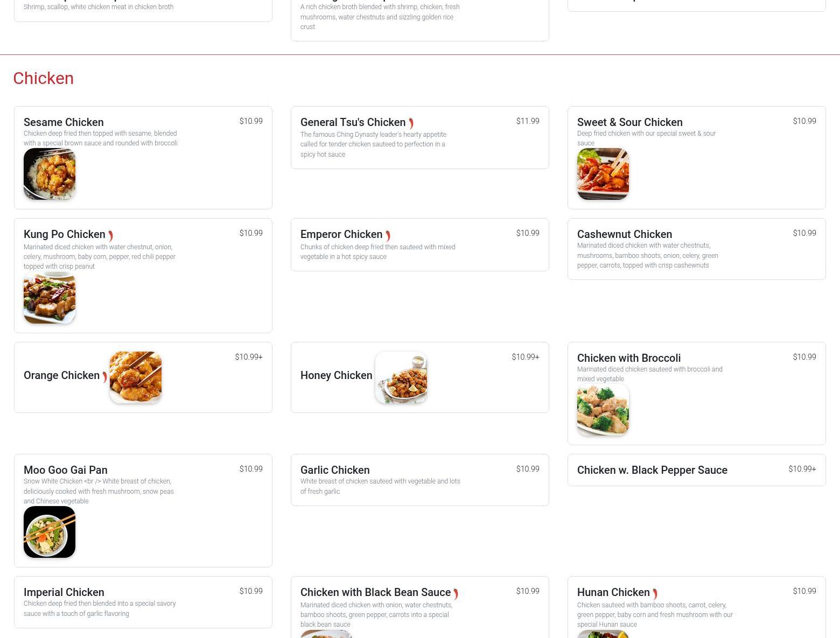Image resolution: width=840 pixels, height=638 pixels.
Task: Select the Imperial Chicken menu card
Action: (x=143, y=602)
